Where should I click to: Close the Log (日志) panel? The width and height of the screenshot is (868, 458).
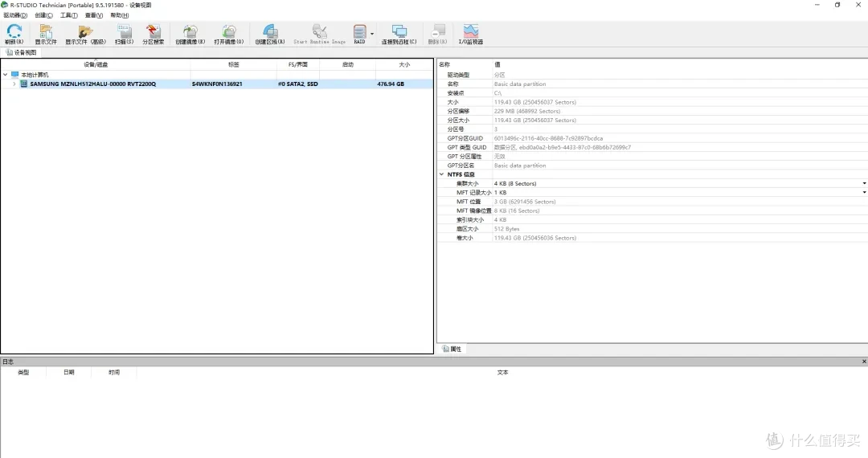coord(864,362)
